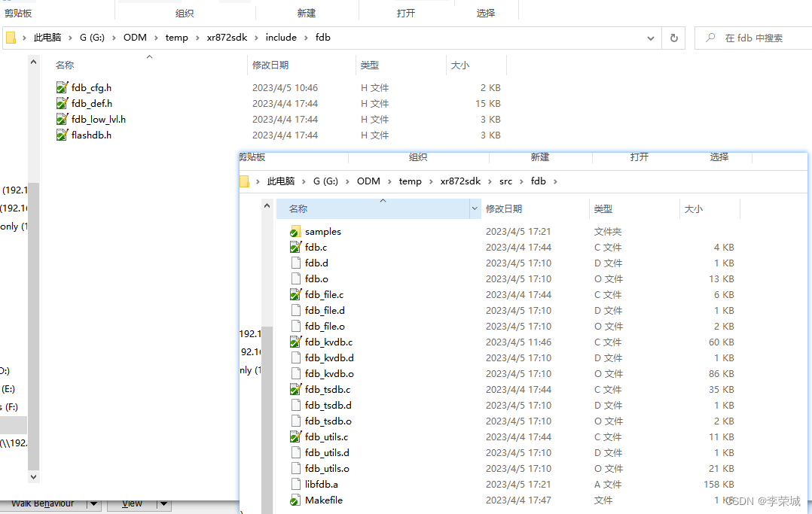Select the fdb_utils.o object file
This screenshot has height=514, width=812.
coord(326,468)
